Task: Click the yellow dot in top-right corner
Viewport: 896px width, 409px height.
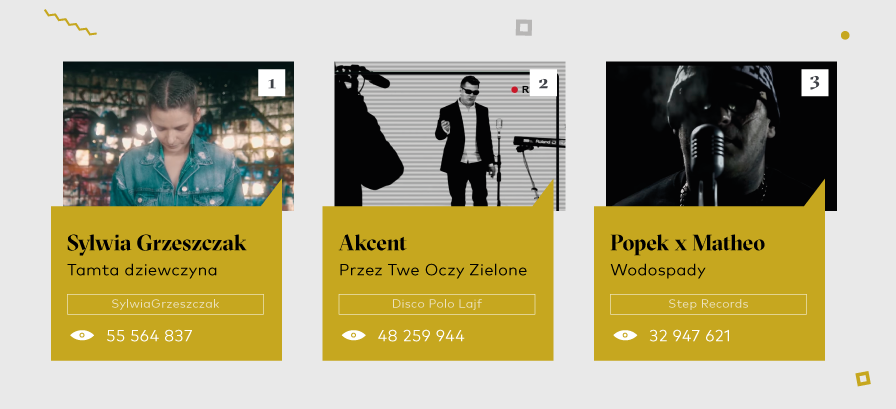Action: click(x=845, y=35)
